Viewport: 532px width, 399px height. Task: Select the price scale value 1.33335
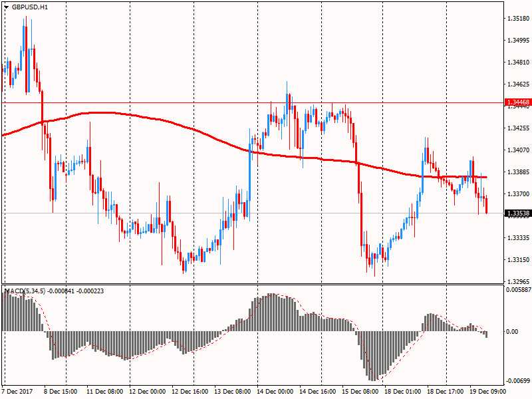(x=519, y=237)
